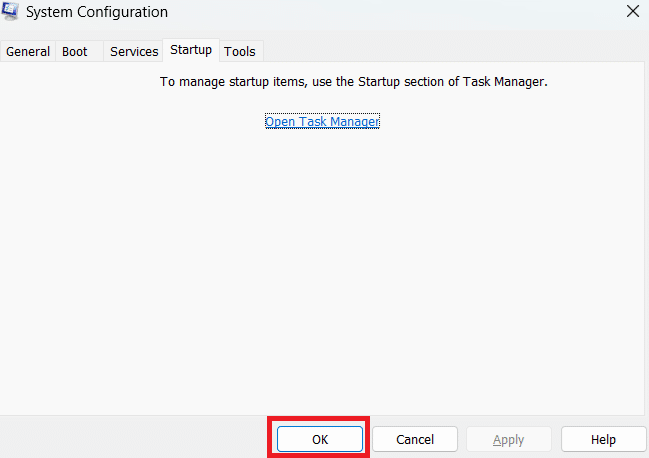Screen dimensions: 649x458
Task: Click the "To manage startup items" instruction text
Action: (x=354, y=82)
